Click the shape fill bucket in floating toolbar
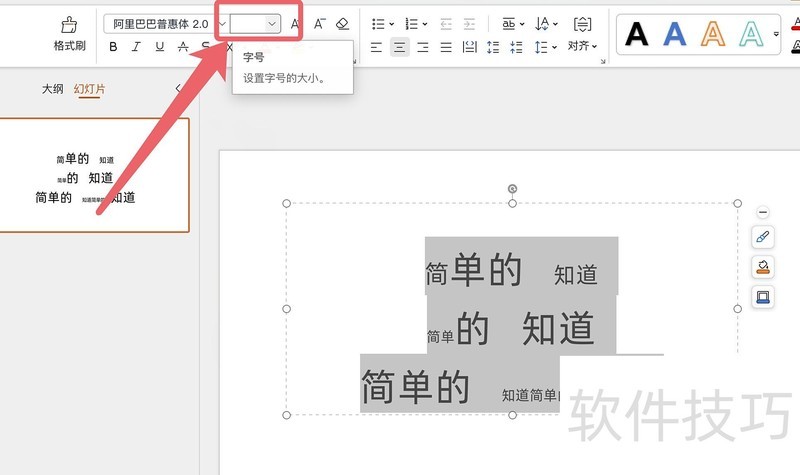 pos(763,267)
